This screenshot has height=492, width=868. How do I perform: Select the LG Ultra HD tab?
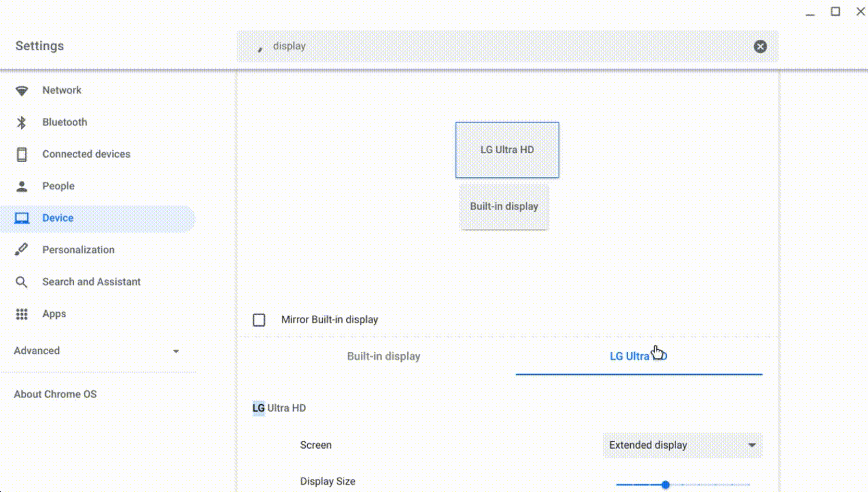point(638,356)
